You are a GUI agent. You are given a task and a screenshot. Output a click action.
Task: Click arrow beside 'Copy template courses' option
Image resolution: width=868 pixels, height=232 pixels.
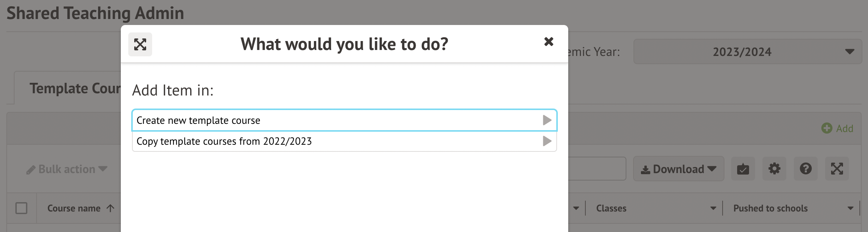547,141
